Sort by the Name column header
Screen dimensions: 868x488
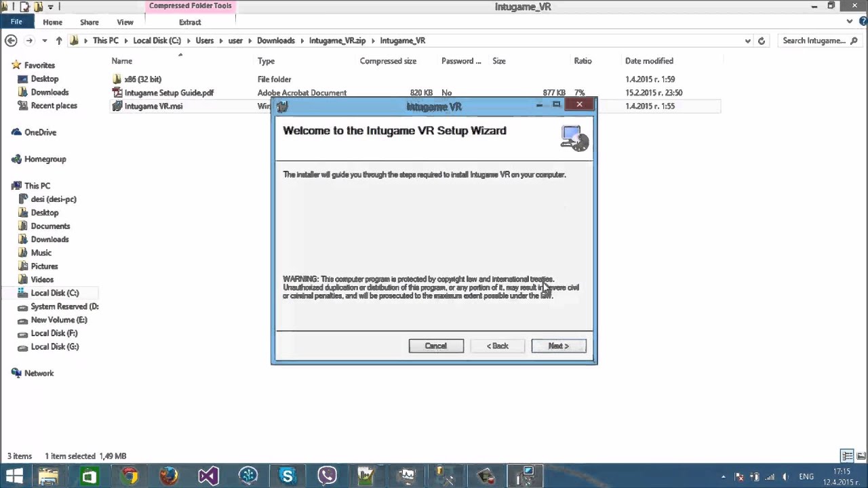pyautogui.click(x=122, y=61)
